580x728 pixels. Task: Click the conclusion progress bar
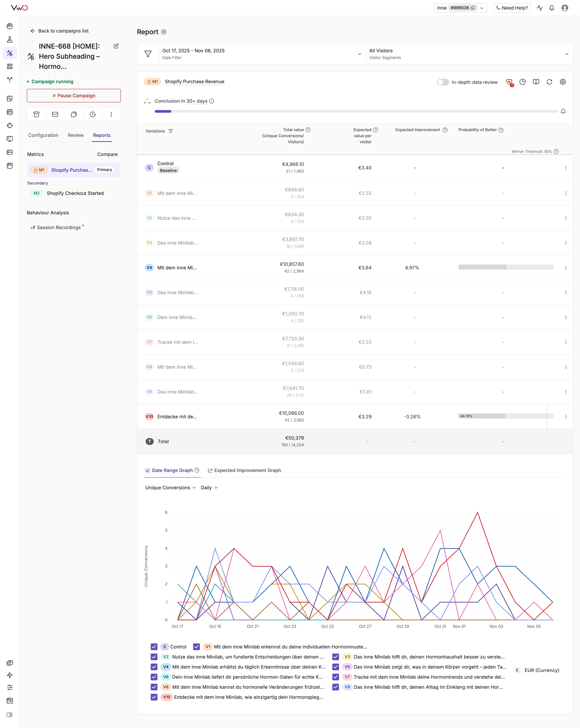coord(355,111)
